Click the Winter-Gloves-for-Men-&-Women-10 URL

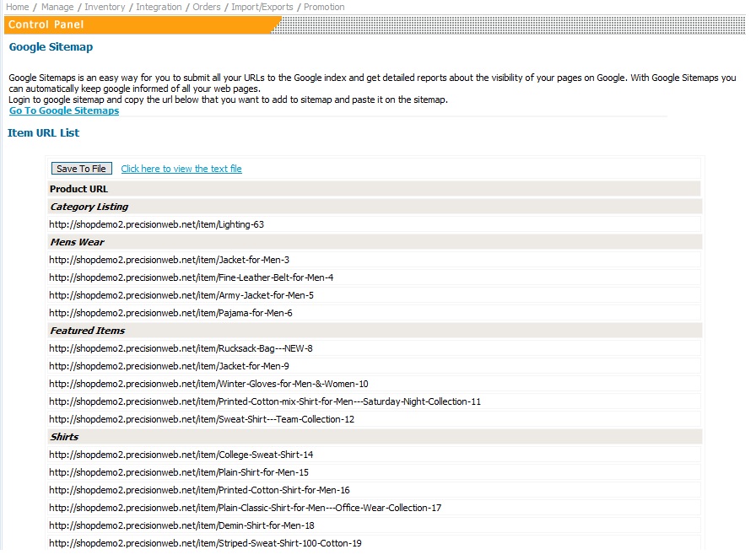point(208,384)
